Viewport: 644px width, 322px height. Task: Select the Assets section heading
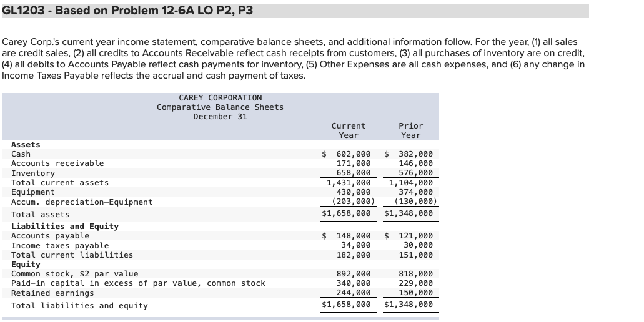pos(26,144)
